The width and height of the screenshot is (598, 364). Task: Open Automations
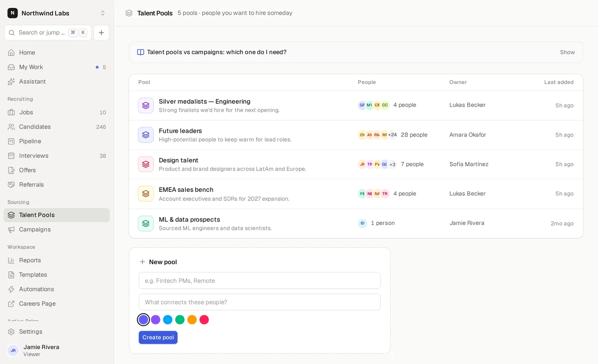coord(57,289)
